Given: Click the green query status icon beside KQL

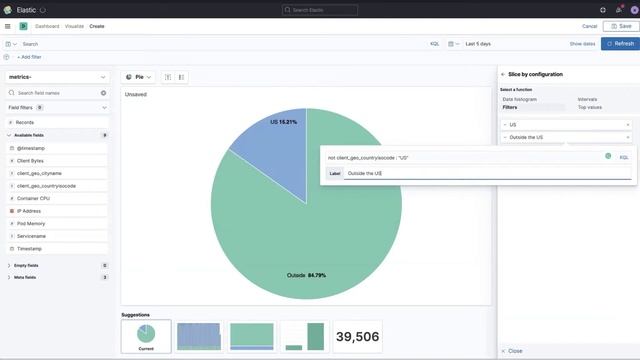Looking at the screenshot, I should click(608, 156).
